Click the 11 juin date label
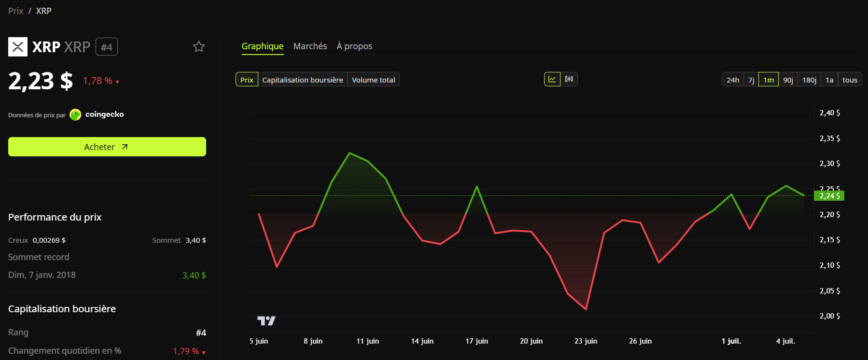The height and width of the screenshot is (360, 868). 368,341
